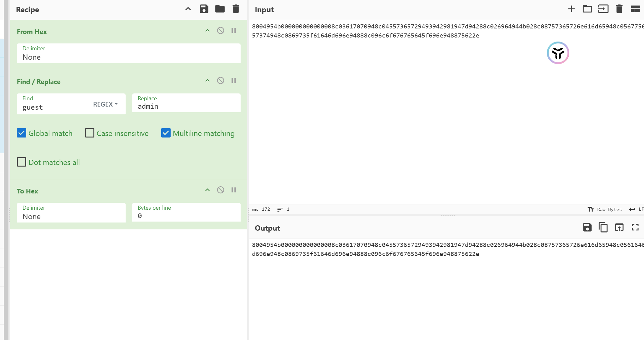Clear the input with the trash icon

pos(619,9)
